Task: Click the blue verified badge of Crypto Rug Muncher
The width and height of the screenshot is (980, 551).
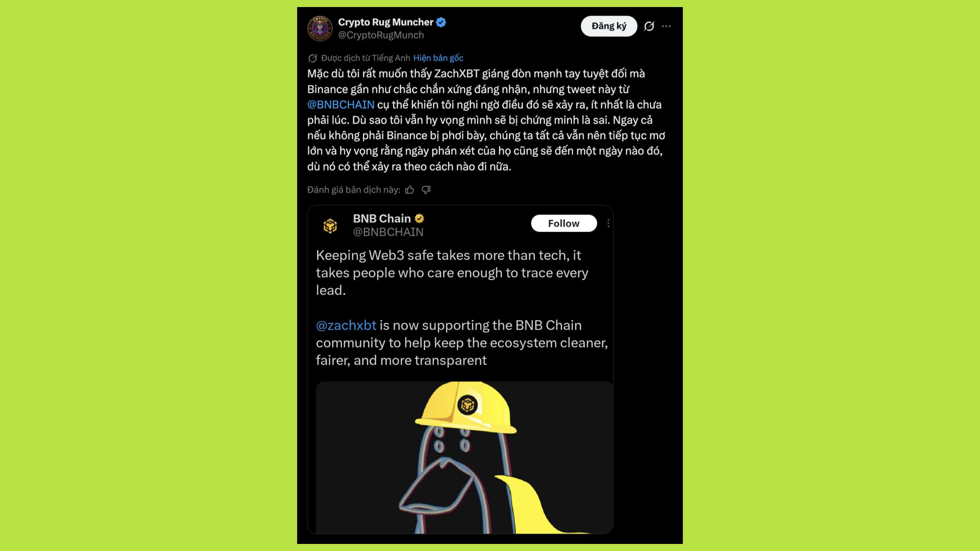Action: [441, 22]
